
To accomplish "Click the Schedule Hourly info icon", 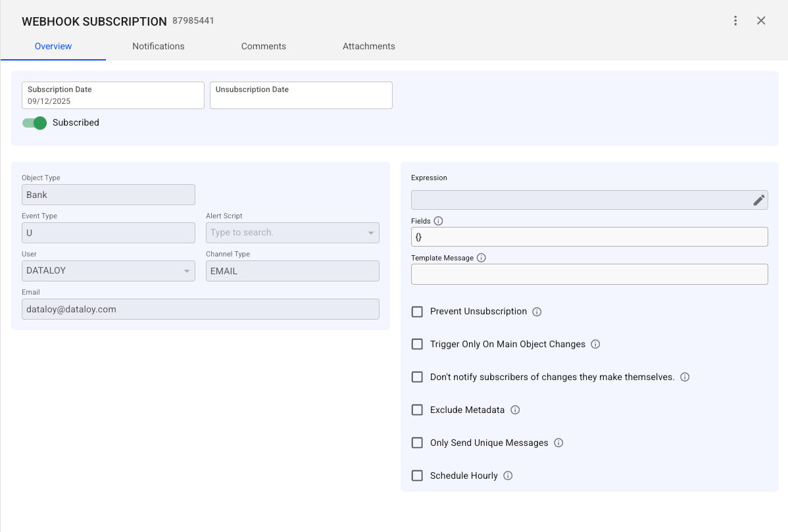I will (508, 476).
